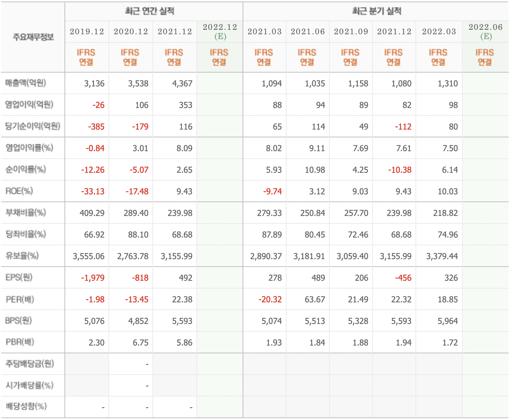Click the 1,310 quarterly revenue value
The image size is (509, 420).
click(x=448, y=83)
